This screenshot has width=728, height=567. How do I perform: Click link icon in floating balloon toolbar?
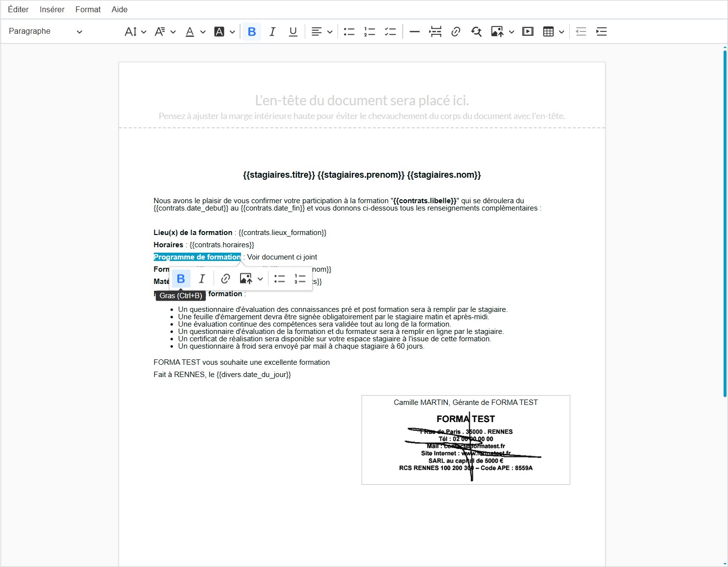[x=225, y=279]
